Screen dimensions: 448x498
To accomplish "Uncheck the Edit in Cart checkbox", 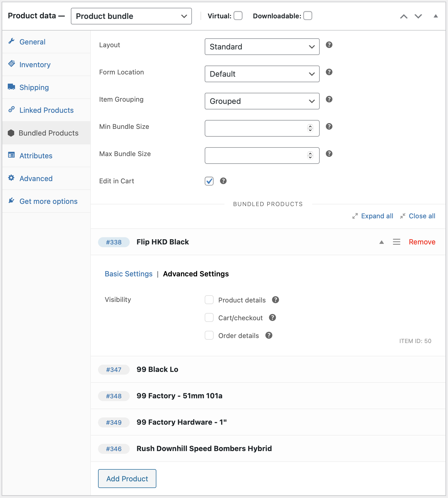I will (x=209, y=181).
